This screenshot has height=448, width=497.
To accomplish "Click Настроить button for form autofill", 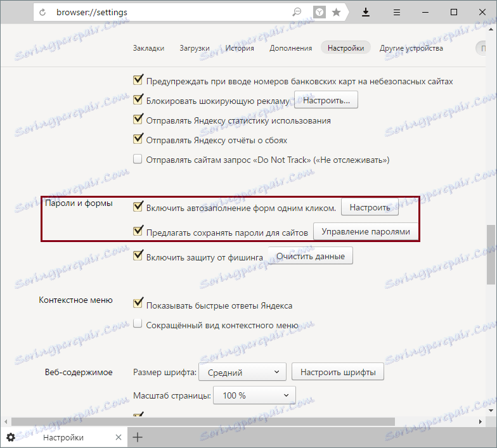I will (x=370, y=207).
